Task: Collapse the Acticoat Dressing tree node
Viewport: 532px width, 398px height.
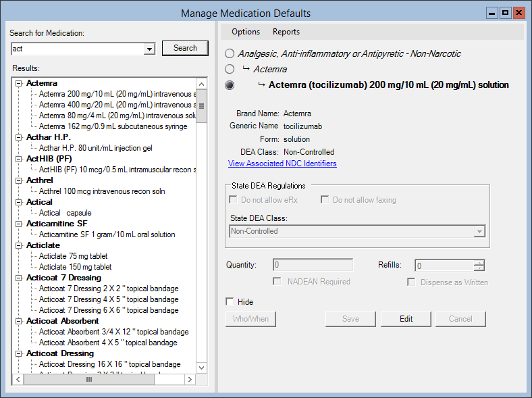Action: point(19,354)
